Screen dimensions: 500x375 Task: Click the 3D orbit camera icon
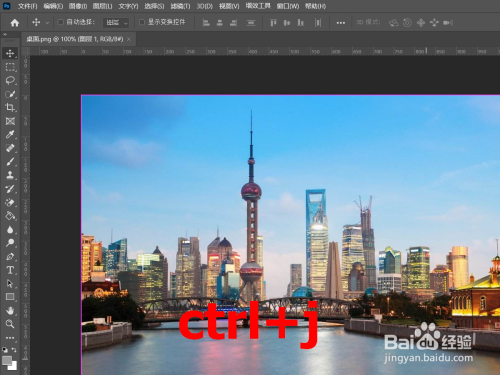click(x=394, y=23)
